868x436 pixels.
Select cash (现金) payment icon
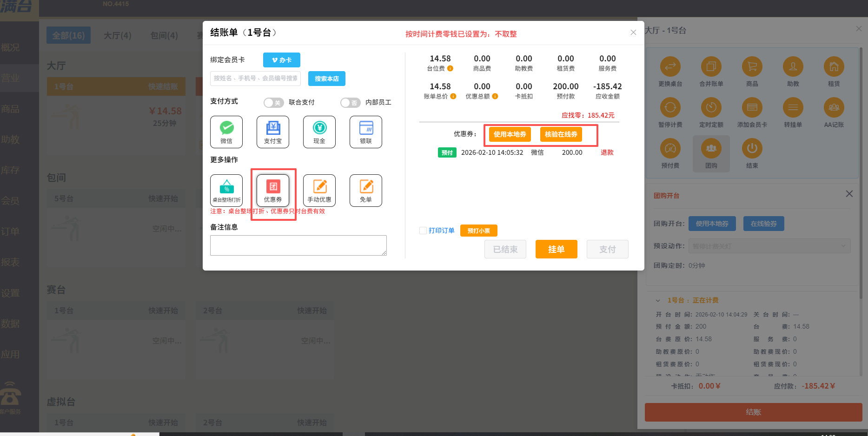319,132
